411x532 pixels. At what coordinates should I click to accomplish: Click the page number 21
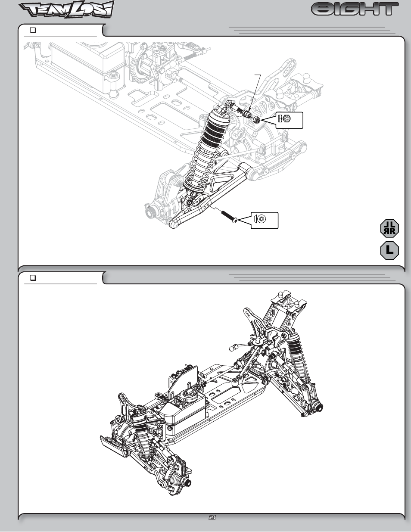point(212,518)
